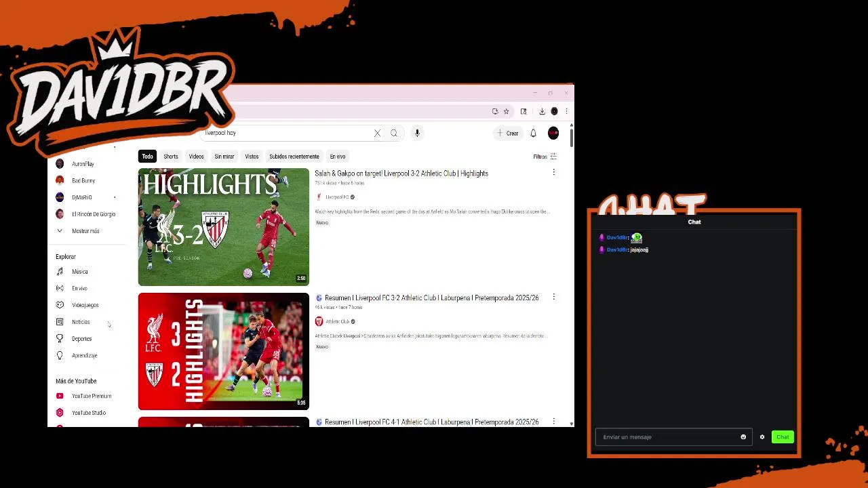Select the Shorts filter chip
Screen dimensions: 868x488
(x=171, y=157)
